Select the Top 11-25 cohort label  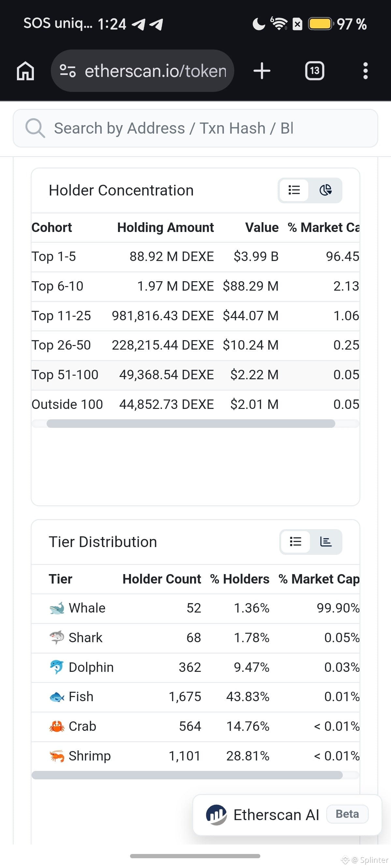tap(61, 316)
